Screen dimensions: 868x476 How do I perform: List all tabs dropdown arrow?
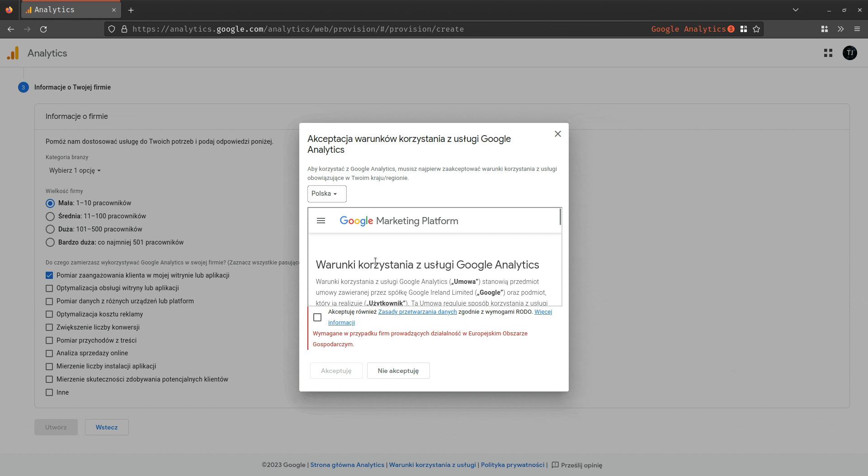pyautogui.click(x=796, y=10)
